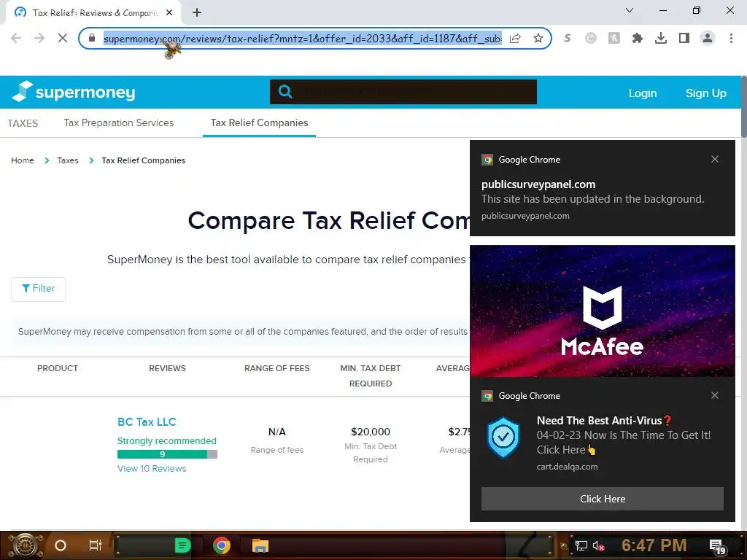The width and height of the screenshot is (747, 560).
Task: Click BC Tax rating bar showing 9
Action: [x=167, y=454]
